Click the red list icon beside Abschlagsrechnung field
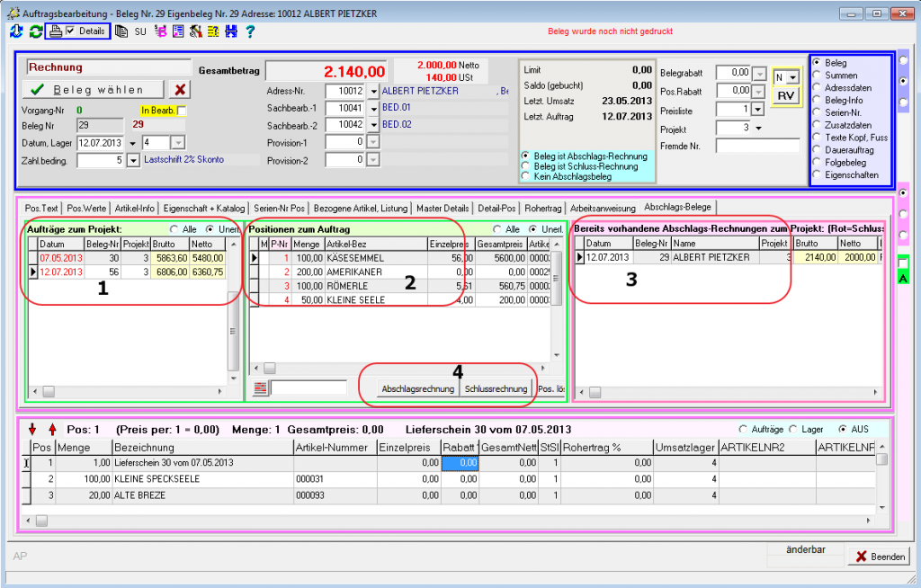Image resolution: width=921 pixels, height=588 pixels. point(260,388)
